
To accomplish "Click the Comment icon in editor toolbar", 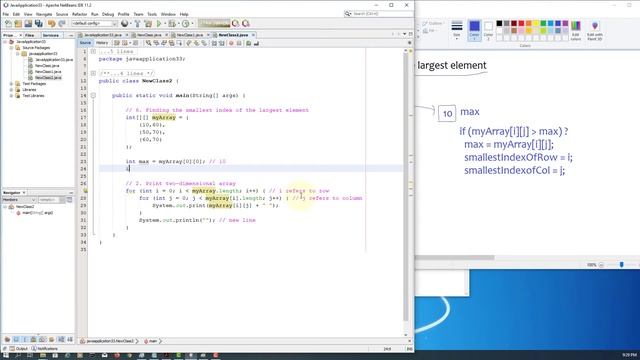I will [x=249, y=43].
